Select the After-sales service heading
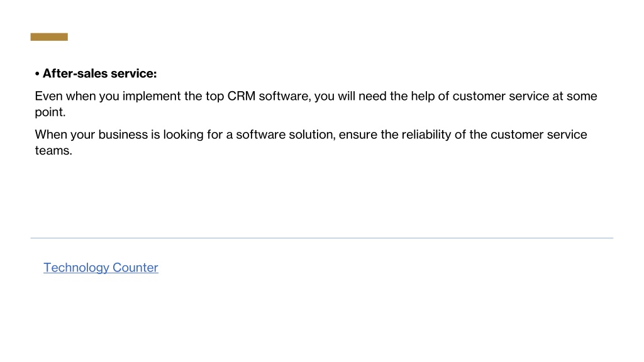 point(100,74)
